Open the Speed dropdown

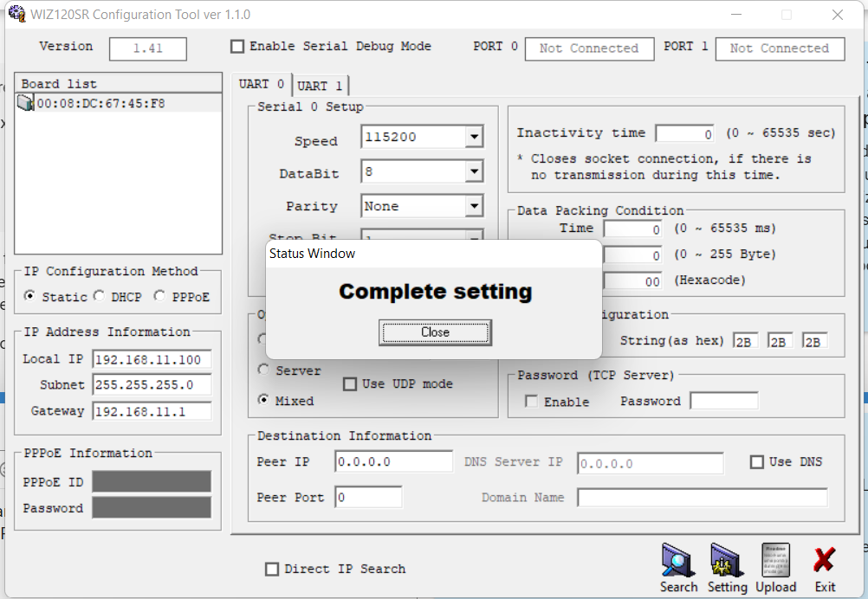pyautogui.click(x=474, y=137)
